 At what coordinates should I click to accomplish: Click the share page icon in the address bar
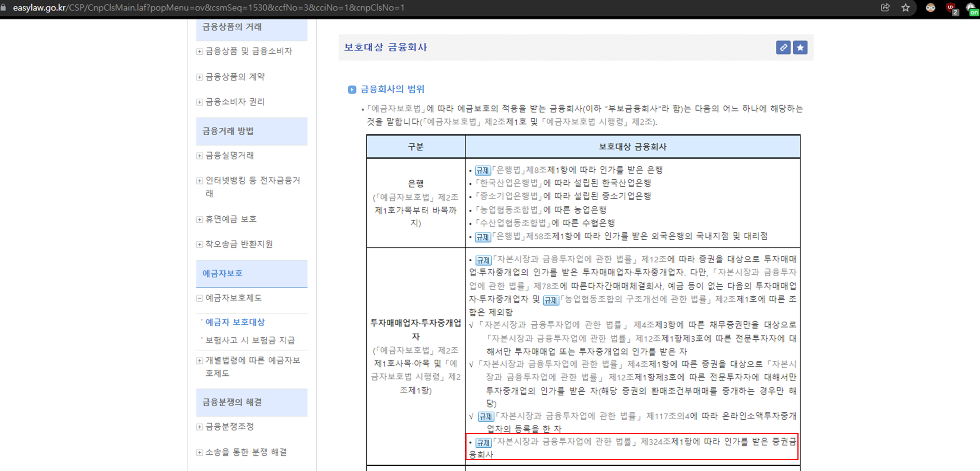click(885, 7)
